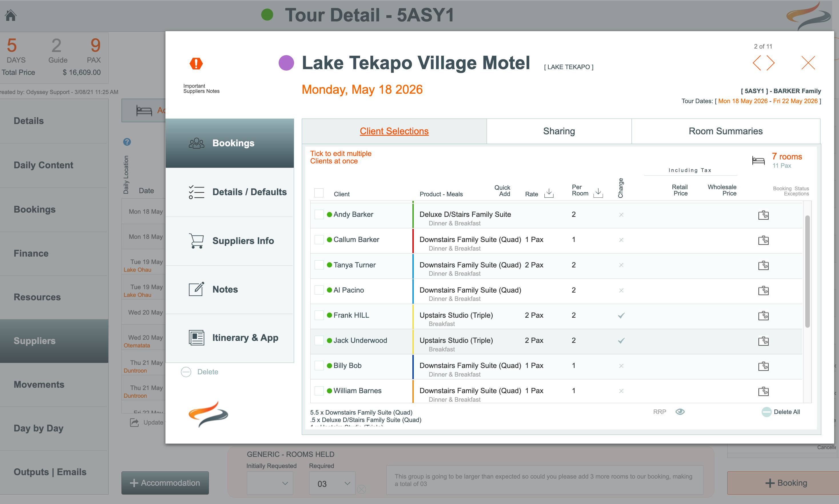Click the purple color dot beside motel name
Screen dimensions: 839x504
click(286, 63)
